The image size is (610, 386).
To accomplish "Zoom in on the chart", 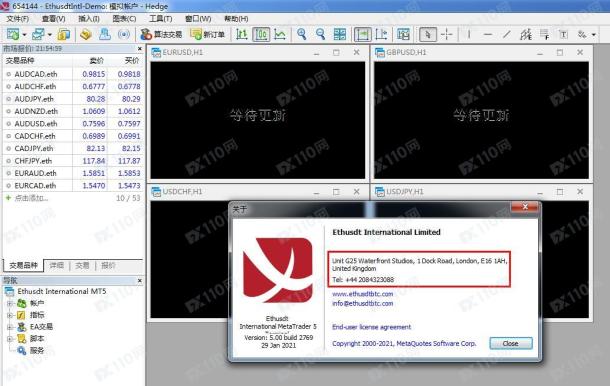I will 301,35.
